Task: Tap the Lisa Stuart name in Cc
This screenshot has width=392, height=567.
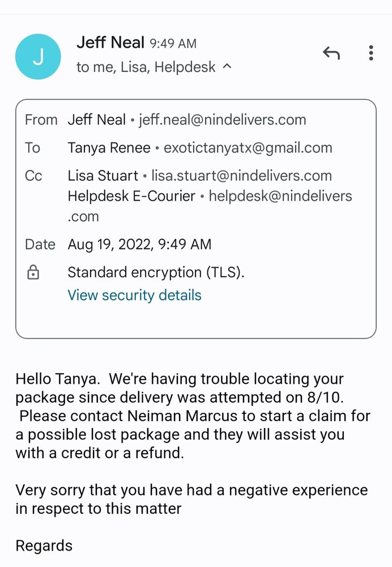Action: tap(103, 176)
